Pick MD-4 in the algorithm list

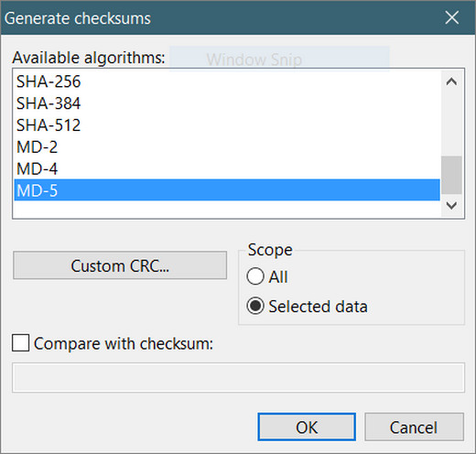227,168
